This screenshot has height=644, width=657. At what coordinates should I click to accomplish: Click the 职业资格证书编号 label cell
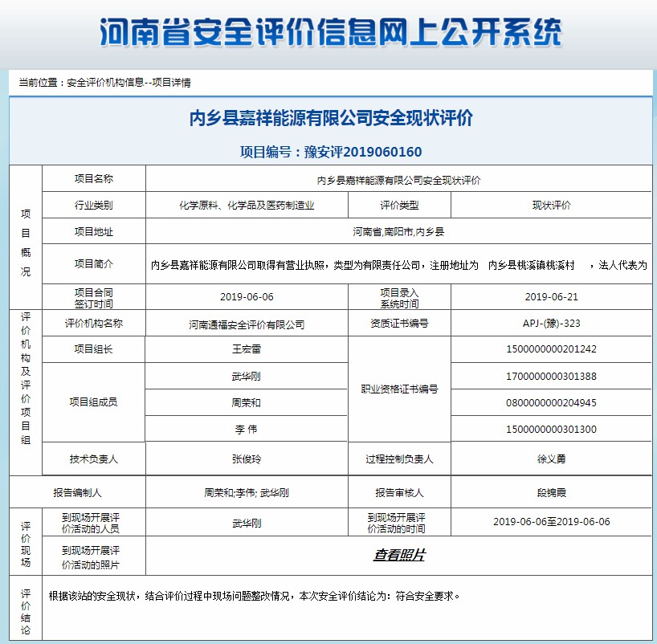[399, 389]
